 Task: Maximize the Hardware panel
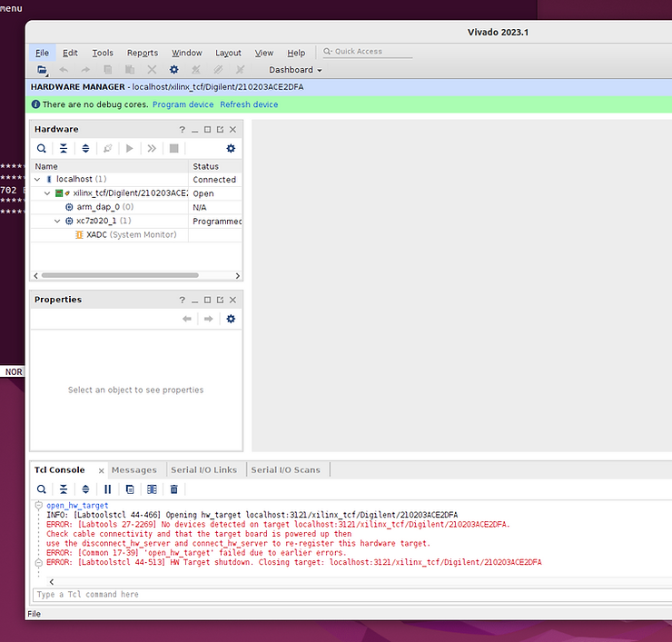(207, 130)
